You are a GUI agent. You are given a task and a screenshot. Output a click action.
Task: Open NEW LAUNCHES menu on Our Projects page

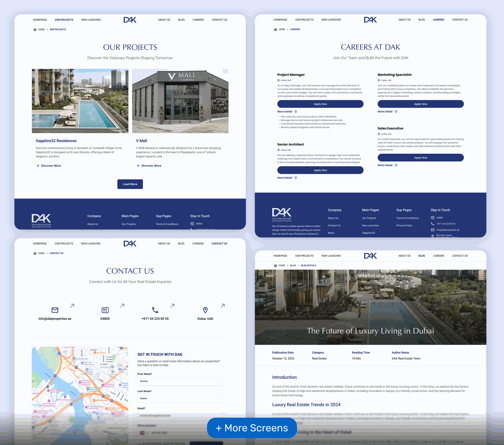(91, 20)
